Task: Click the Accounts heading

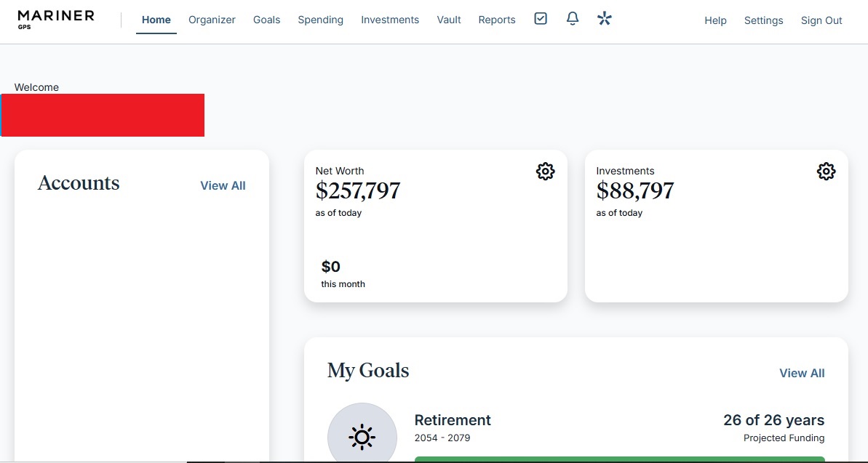Action: (x=79, y=183)
